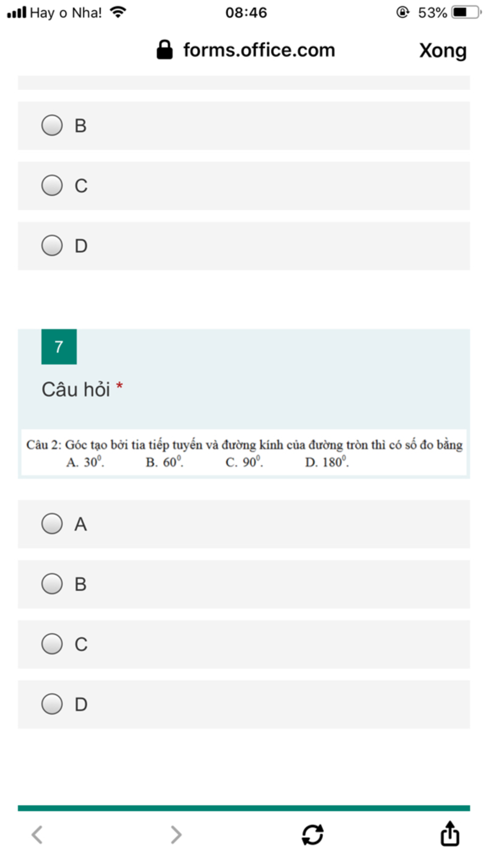Tap the Xong done button
The height and width of the screenshot is (868, 488).
click(x=443, y=51)
